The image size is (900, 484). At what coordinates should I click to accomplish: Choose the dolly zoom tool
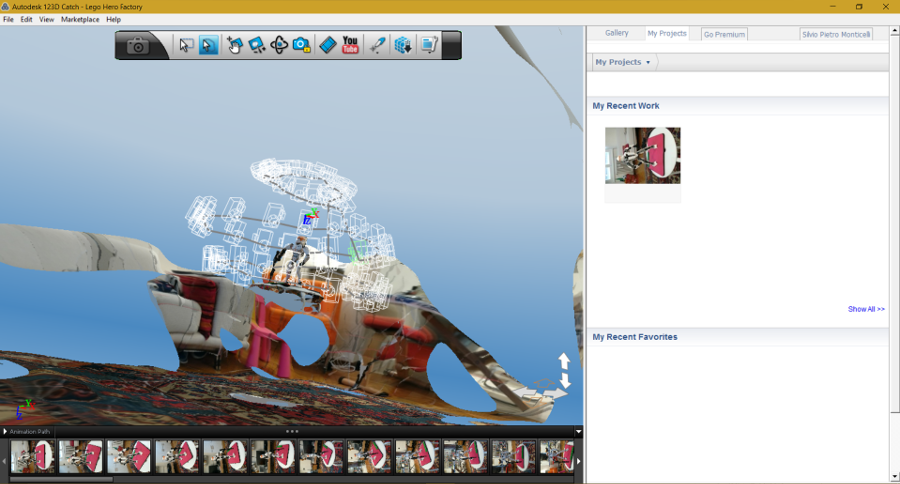coord(256,45)
